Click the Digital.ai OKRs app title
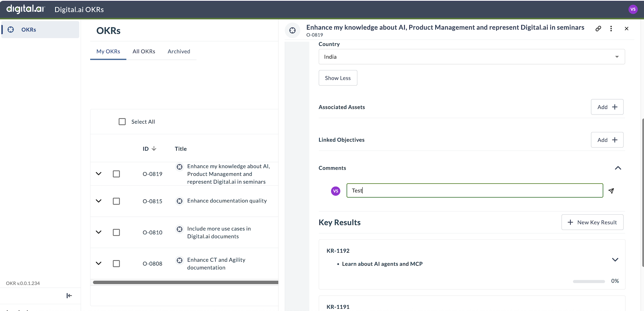 tap(79, 9)
